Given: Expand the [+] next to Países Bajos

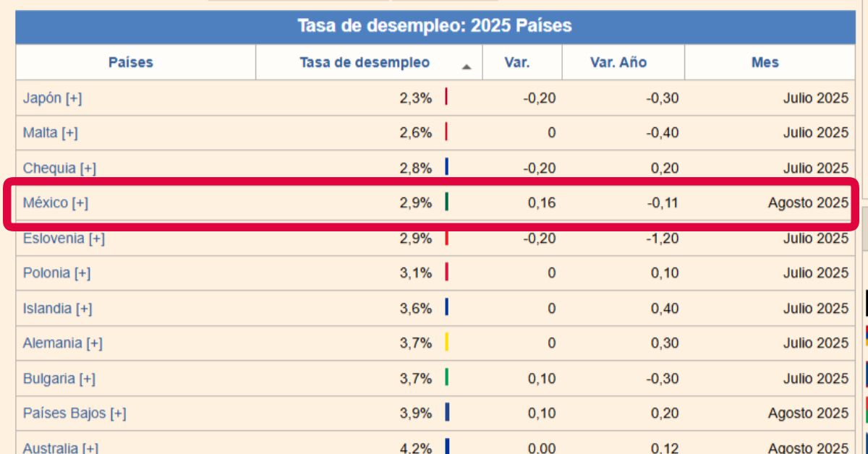Looking at the screenshot, I should click(x=118, y=414).
